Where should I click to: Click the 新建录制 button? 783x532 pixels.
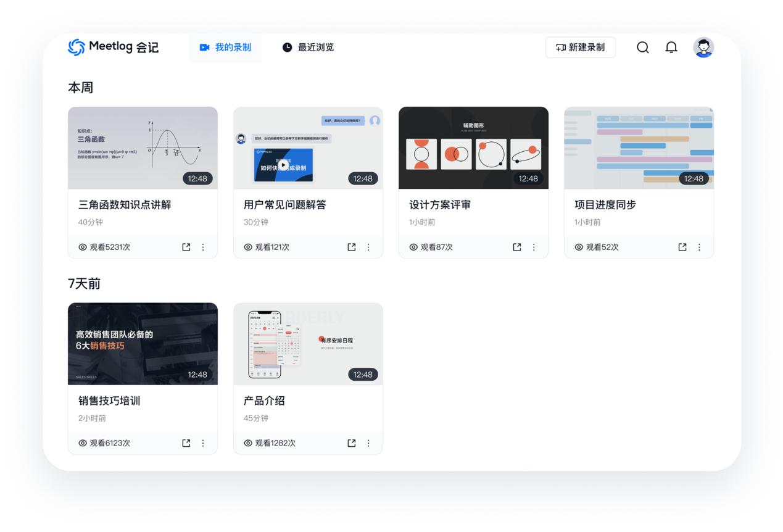[580, 47]
